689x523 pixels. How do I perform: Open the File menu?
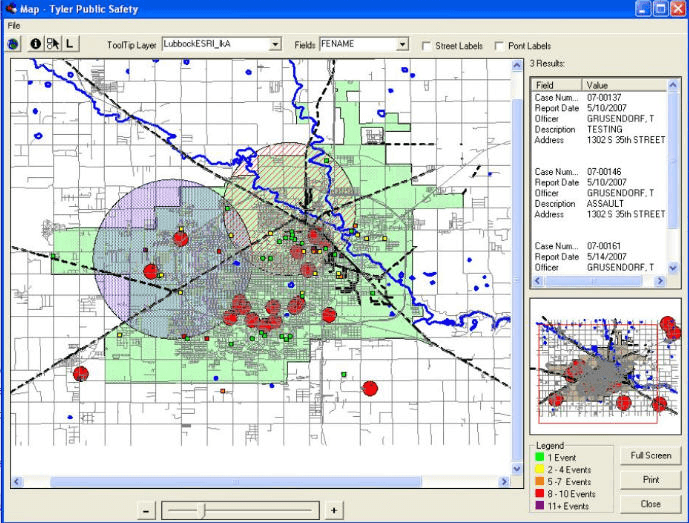14,25
